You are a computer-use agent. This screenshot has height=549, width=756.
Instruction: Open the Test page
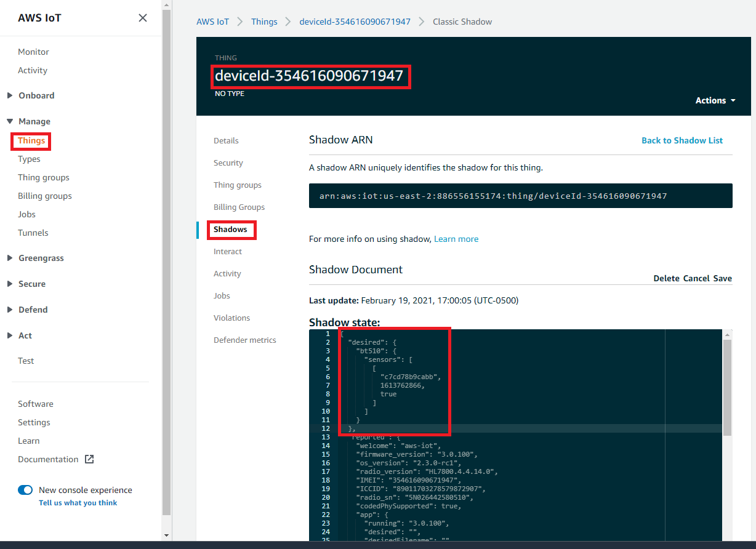pyautogui.click(x=26, y=361)
